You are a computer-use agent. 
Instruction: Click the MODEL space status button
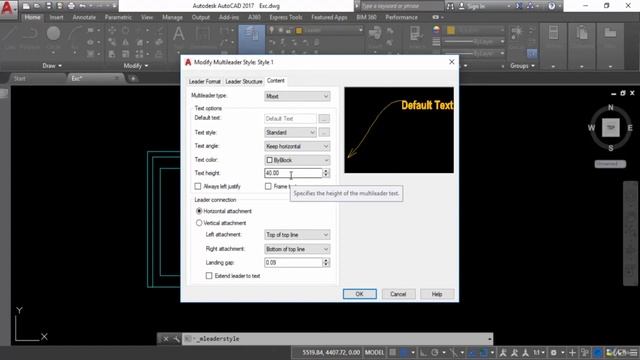pos(374,353)
